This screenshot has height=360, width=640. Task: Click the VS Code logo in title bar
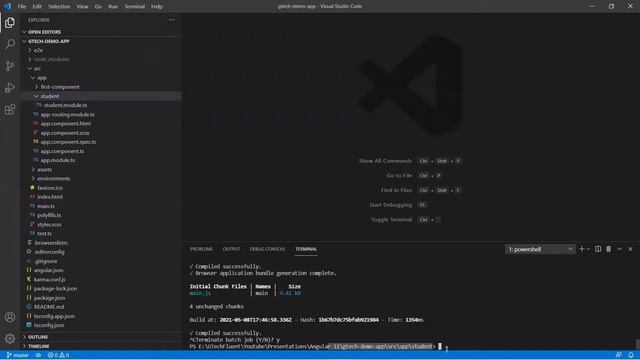click(x=7, y=6)
